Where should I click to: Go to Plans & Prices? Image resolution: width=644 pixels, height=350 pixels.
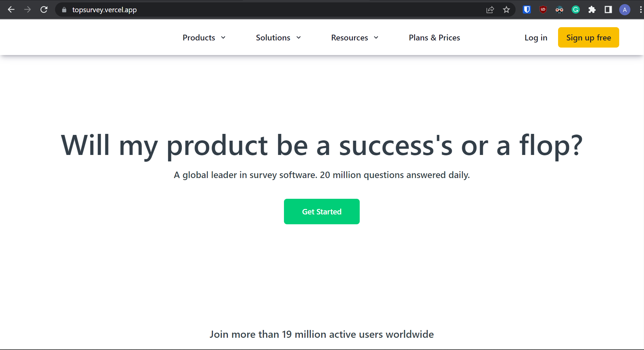coord(434,38)
